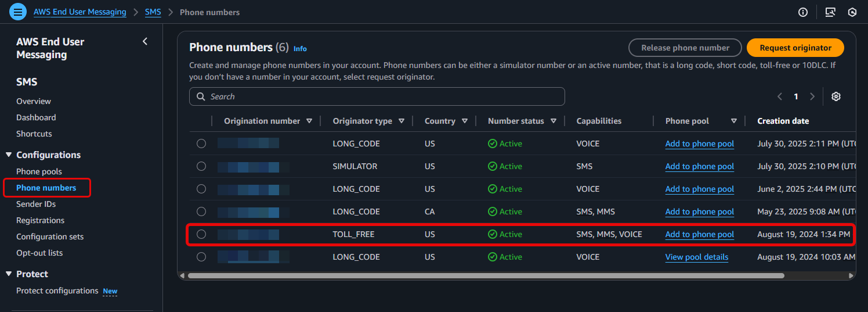The width and height of the screenshot is (868, 312).
Task: Select radio button for June 2, 2025 row
Action: pos(201,189)
